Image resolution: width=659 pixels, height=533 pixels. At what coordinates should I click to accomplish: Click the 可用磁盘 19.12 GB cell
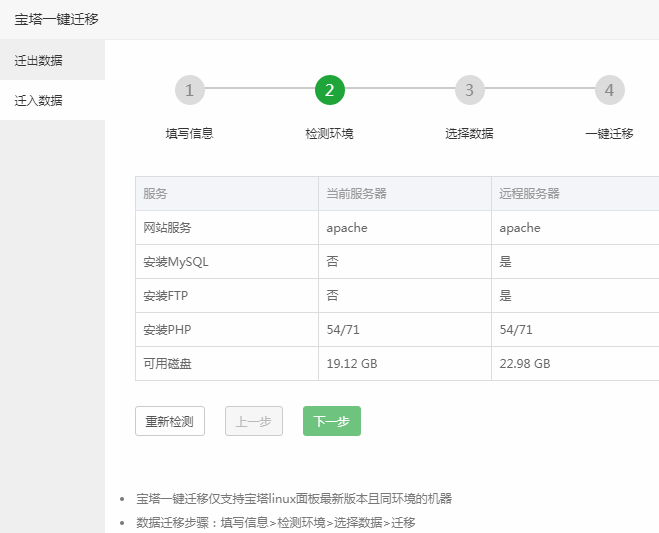click(x=405, y=364)
